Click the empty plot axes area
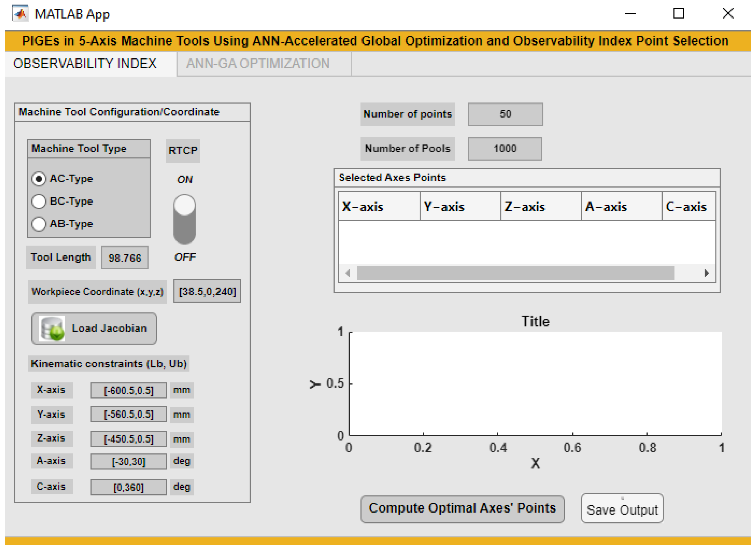Screen dimensions: 756x550 535,384
